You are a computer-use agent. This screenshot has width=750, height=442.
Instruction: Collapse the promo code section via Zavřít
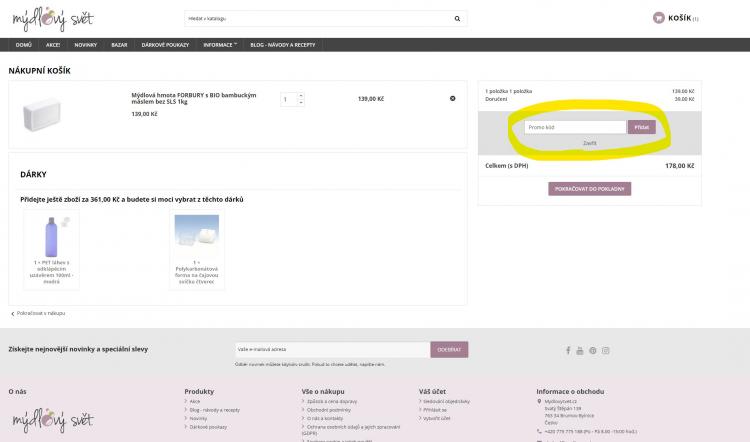point(590,143)
